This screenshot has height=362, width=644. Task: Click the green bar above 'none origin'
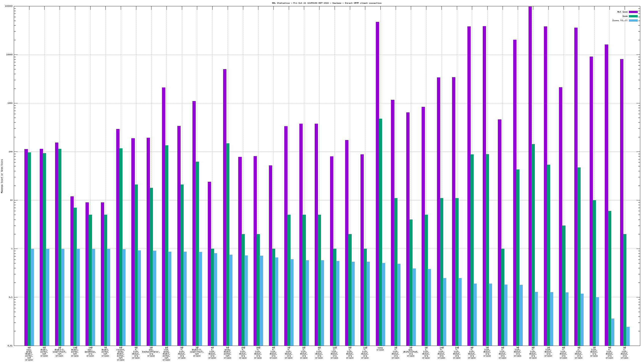click(x=380, y=231)
